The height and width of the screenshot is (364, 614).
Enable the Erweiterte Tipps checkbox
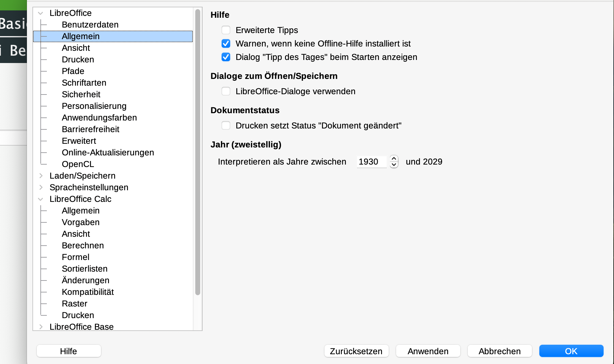pyautogui.click(x=226, y=30)
